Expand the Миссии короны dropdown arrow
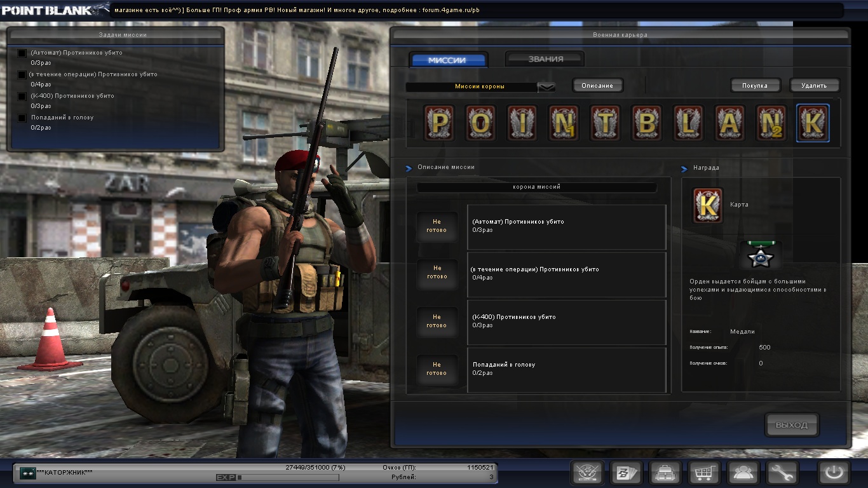Image resolution: width=868 pixels, height=488 pixels. 546,87
